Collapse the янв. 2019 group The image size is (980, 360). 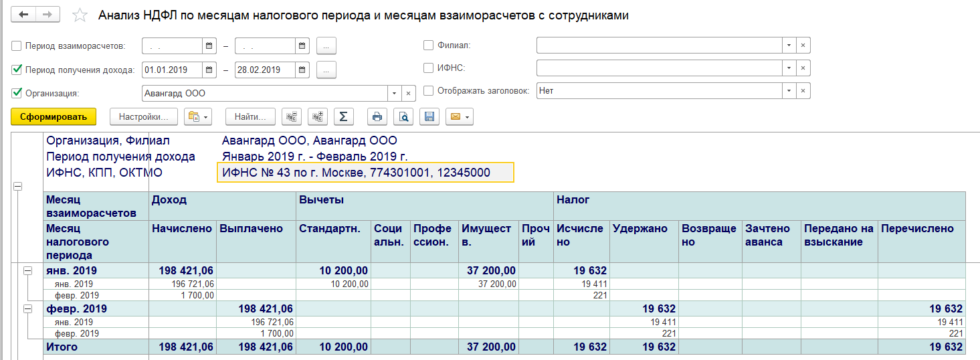click(28, 270)
